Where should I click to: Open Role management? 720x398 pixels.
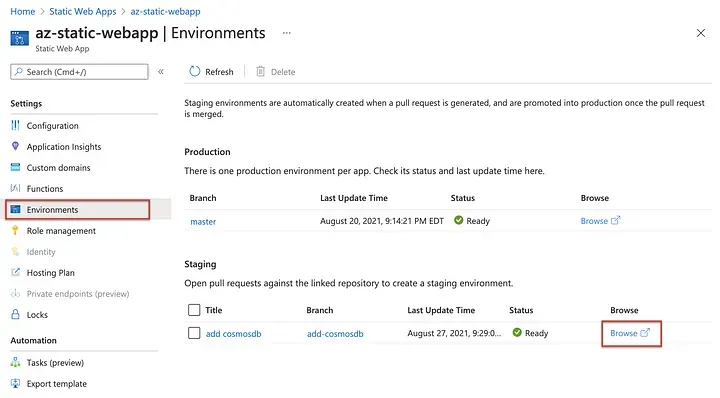tap(61, 231)
